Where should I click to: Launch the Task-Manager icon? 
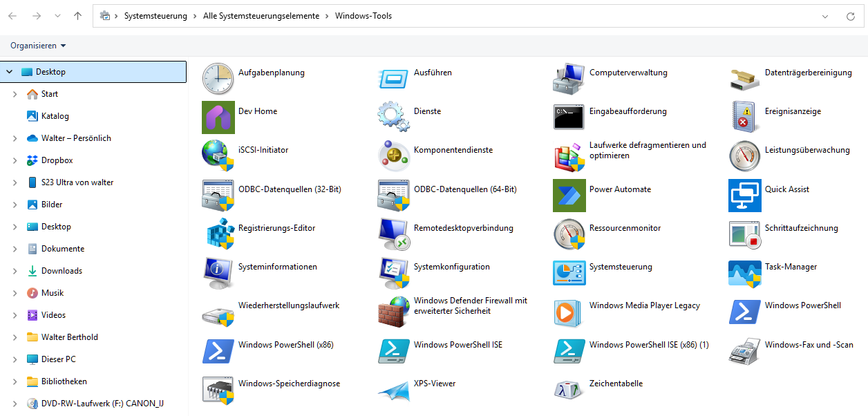(x=745, y=273)
